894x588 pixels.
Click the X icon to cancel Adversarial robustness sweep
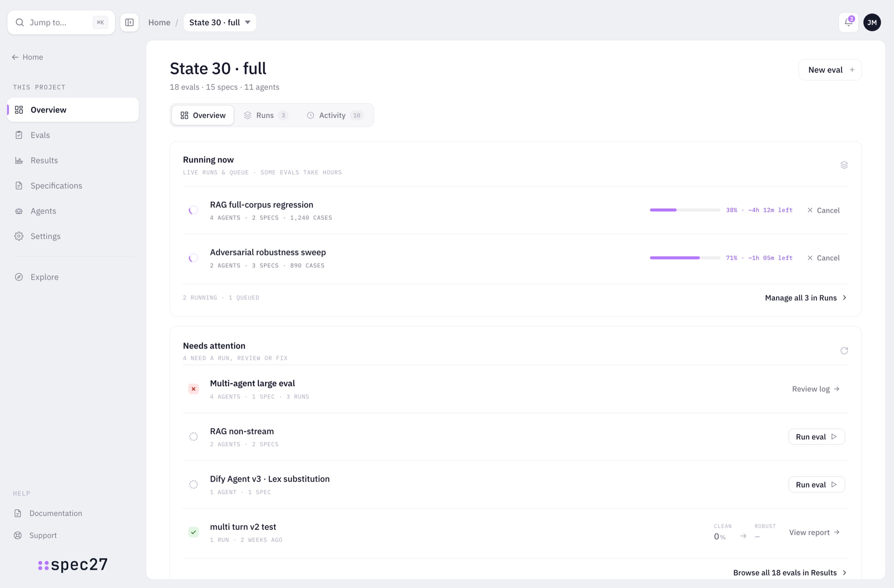810,258
